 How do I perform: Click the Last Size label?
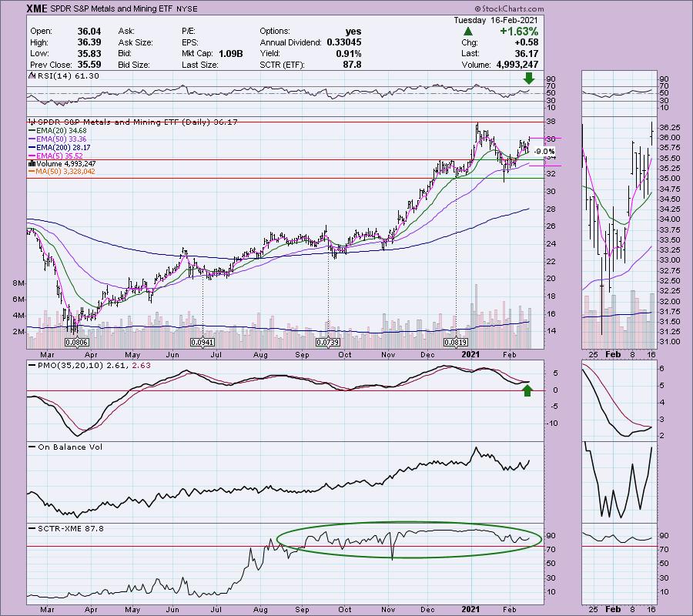tap(199, 65)
